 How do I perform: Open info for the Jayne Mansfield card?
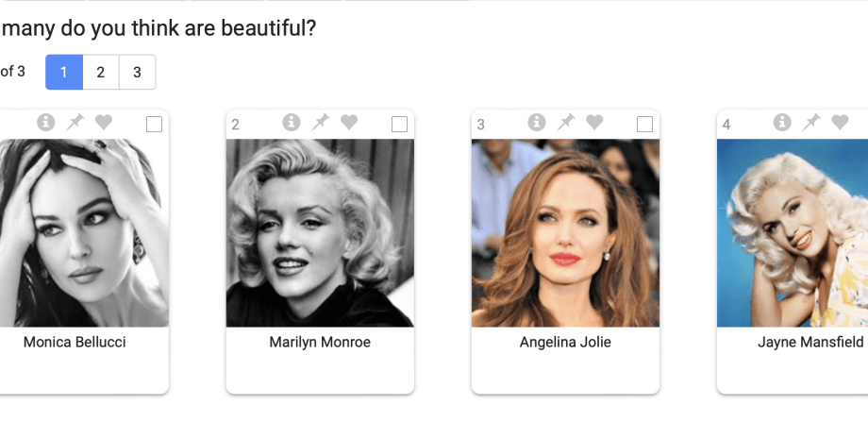pos(782,122)
